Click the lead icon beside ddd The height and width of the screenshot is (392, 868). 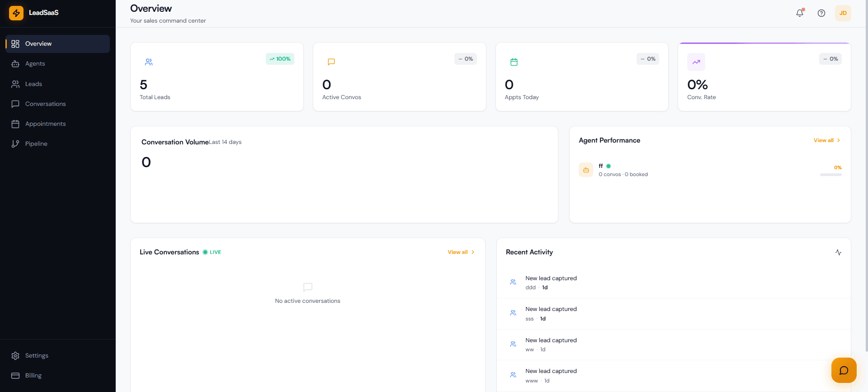point(513,282)
